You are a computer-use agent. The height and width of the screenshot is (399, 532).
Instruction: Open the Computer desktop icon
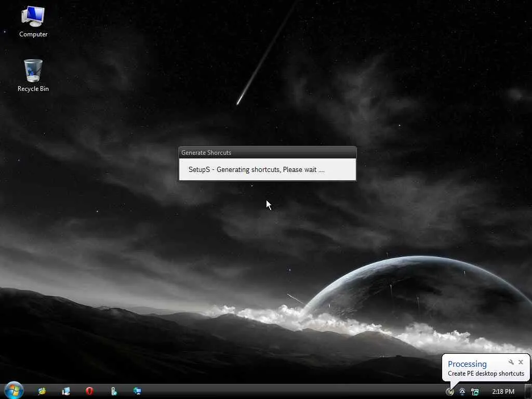(x=33, y=22)
